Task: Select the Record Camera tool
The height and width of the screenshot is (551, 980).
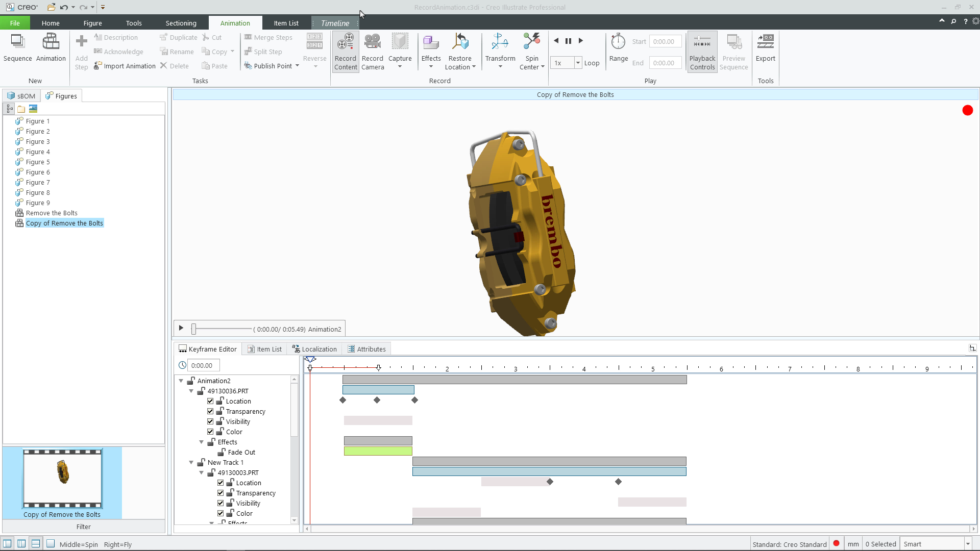Action: [x=373, y=52]
